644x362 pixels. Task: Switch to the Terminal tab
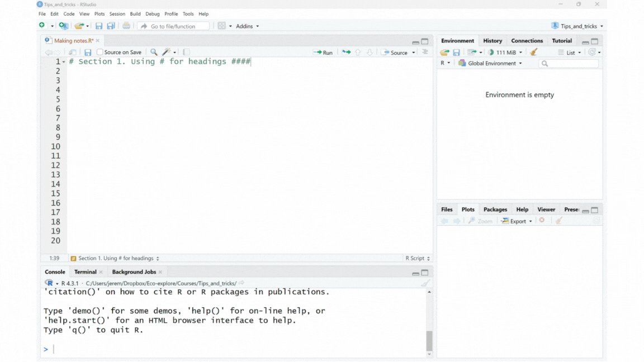pos(85,271)
